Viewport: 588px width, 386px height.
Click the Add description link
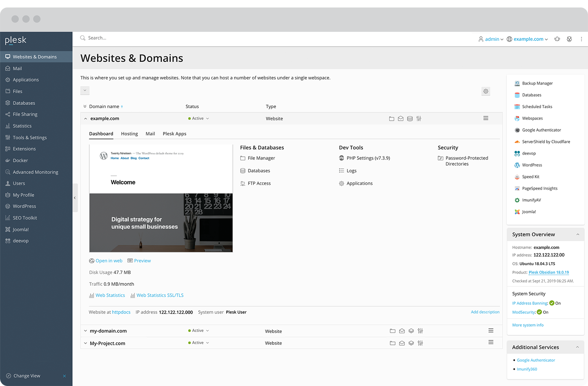click(485, 312)
